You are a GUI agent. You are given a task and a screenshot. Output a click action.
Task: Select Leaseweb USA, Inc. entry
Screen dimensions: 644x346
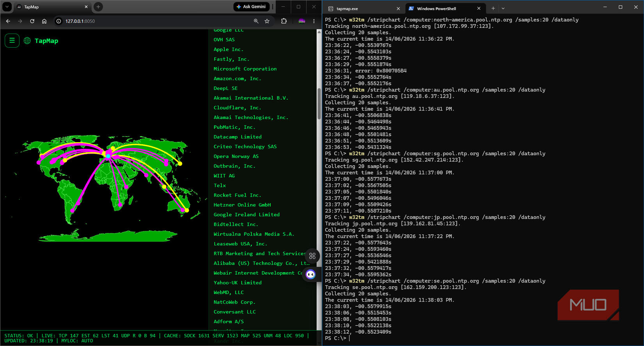tap(240, 244)
